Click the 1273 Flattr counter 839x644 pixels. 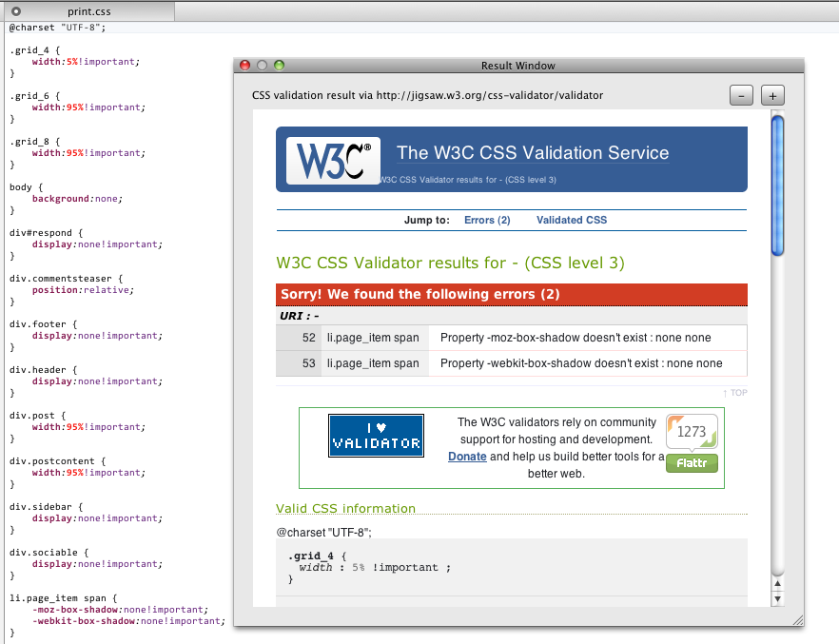coord(692,431)
